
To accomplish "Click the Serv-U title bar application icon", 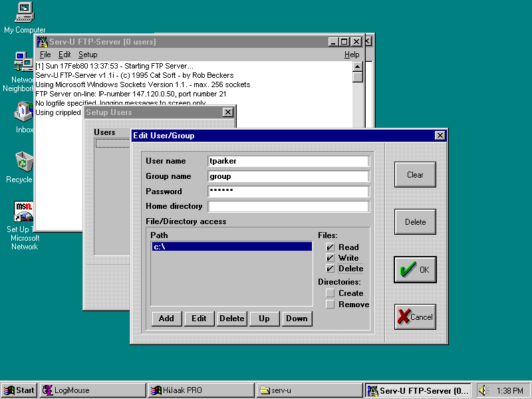I will coord(43,42).
